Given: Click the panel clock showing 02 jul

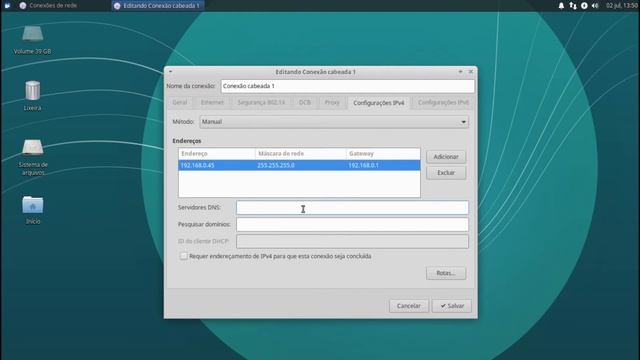Looking at the screenshot, I should (621, 6).
